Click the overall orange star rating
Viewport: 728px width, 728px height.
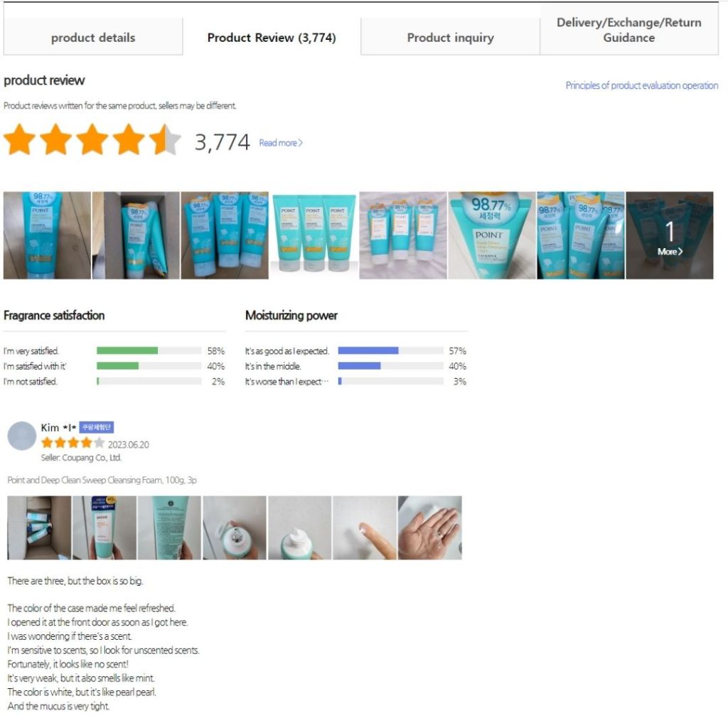92,139
